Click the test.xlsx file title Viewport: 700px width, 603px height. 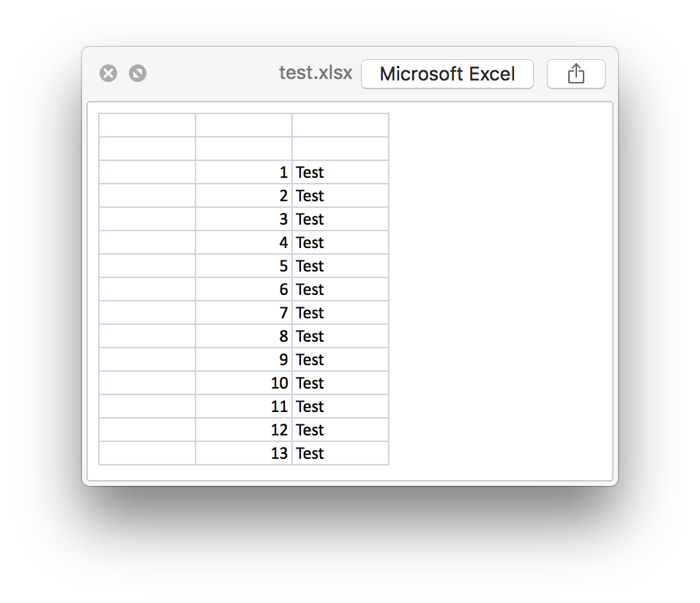pos(316,72)
